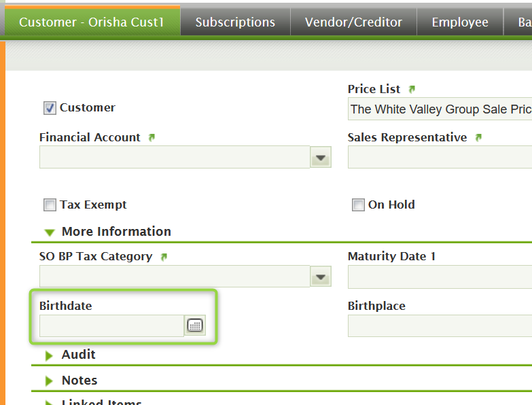The image size is (532, 405).
Task: Click the Financial Account link arrow icon
Action: (152, 137)
